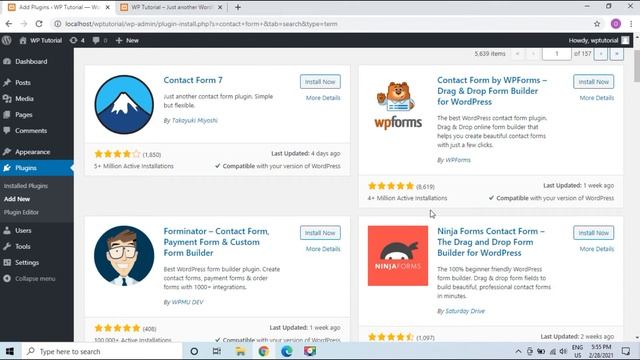Open Chrome three-dot menu
The height and width of the screenshot is (360, 640).
pos(631,24)
